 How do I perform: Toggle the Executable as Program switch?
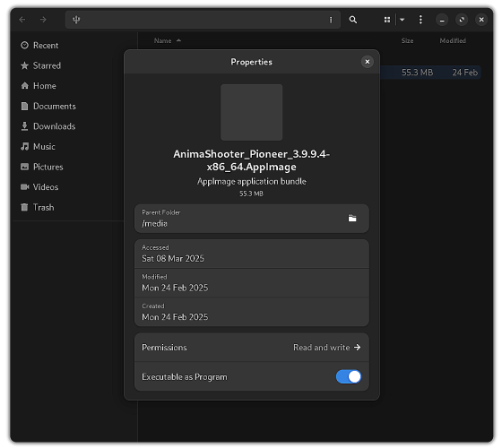click(x=349, y=376)
